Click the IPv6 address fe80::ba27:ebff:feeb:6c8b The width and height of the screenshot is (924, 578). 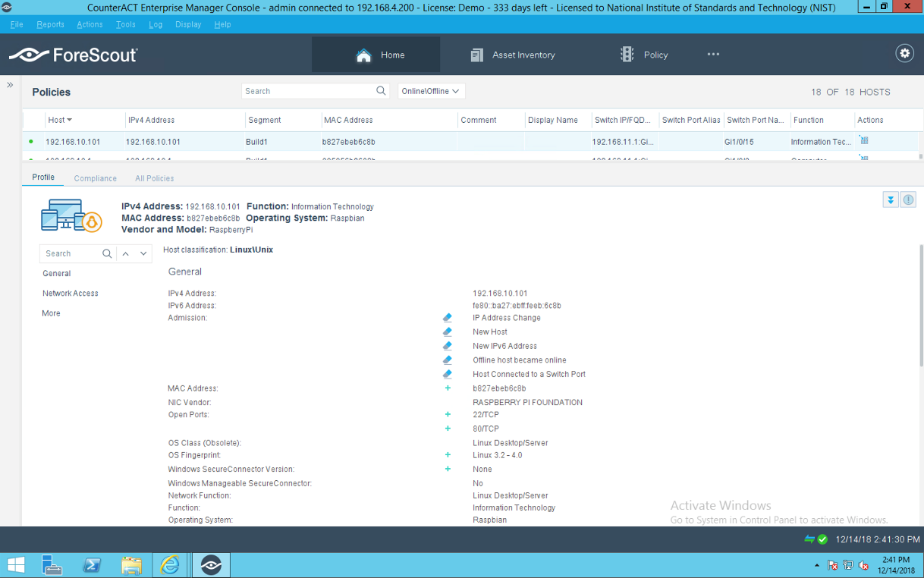[517, 306]
